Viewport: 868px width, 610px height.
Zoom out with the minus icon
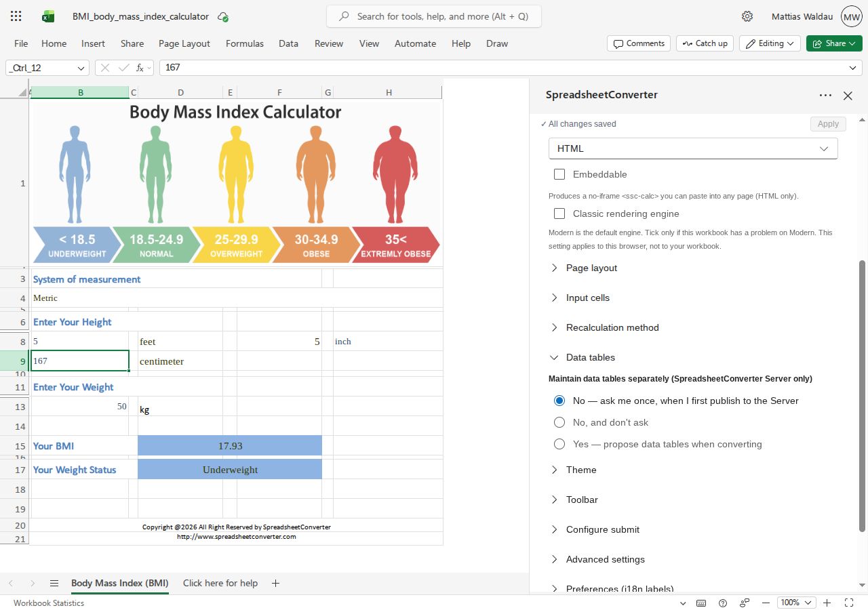coord(766,603)
